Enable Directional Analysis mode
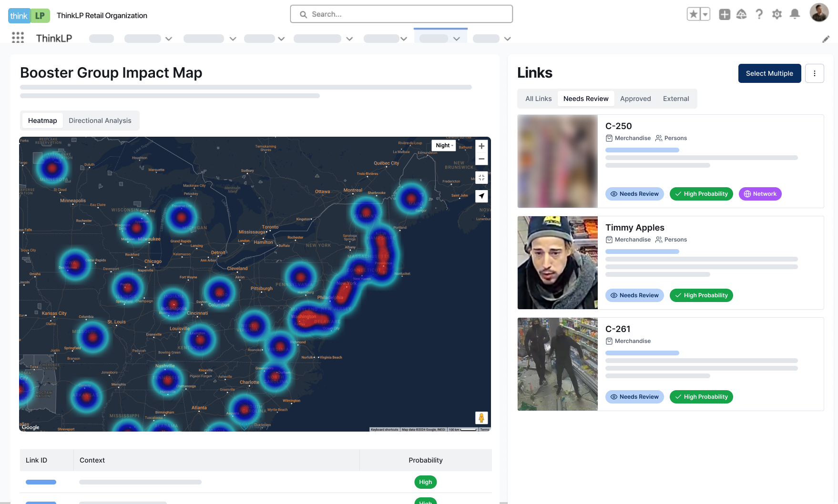838x504 pixels. [x=100, y=121]
